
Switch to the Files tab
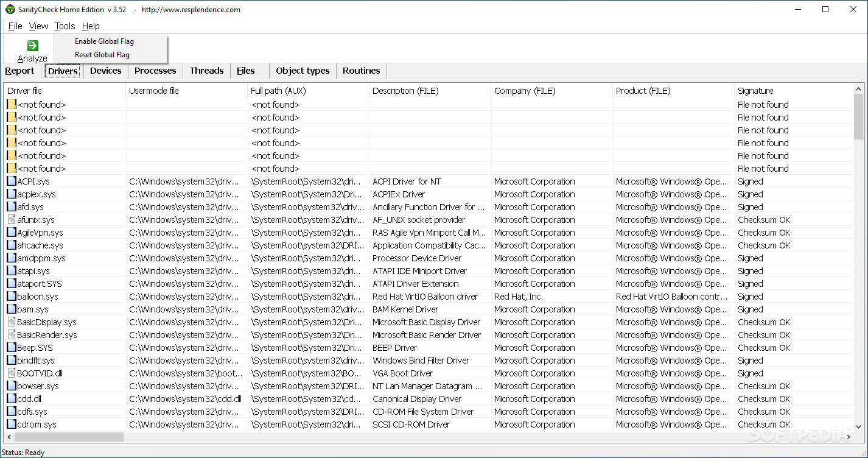246,71
